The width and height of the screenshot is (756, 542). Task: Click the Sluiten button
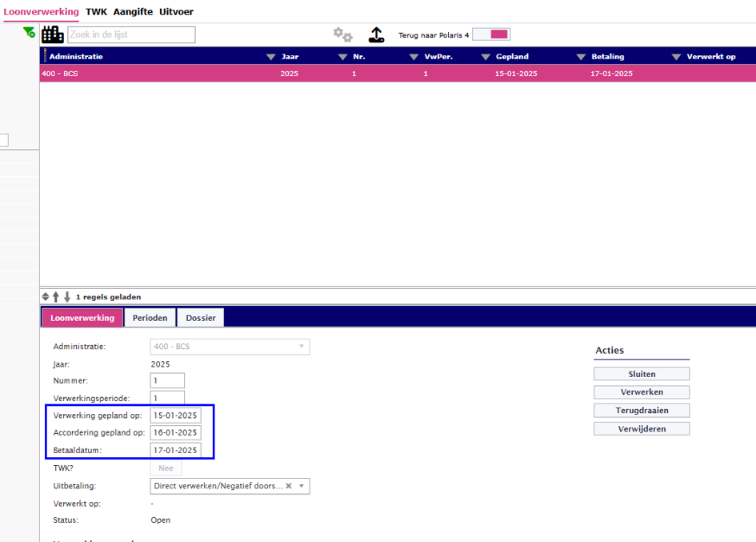coord(642,374)
